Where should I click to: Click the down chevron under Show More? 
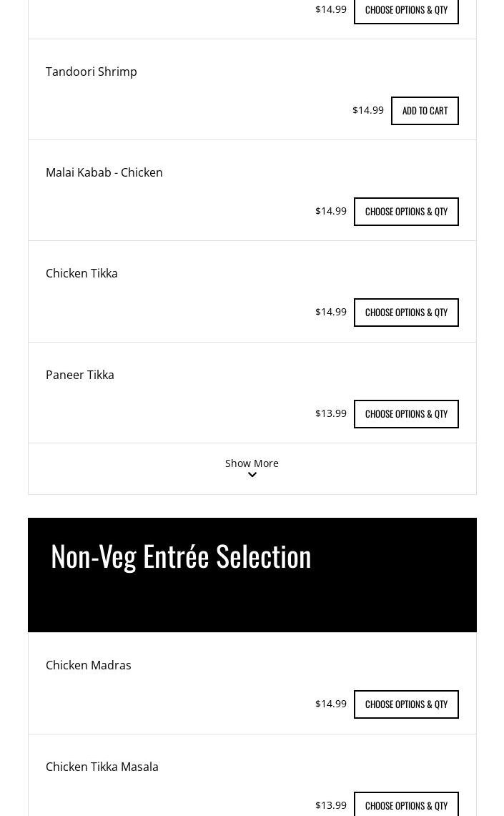click(x=252, y=475)
